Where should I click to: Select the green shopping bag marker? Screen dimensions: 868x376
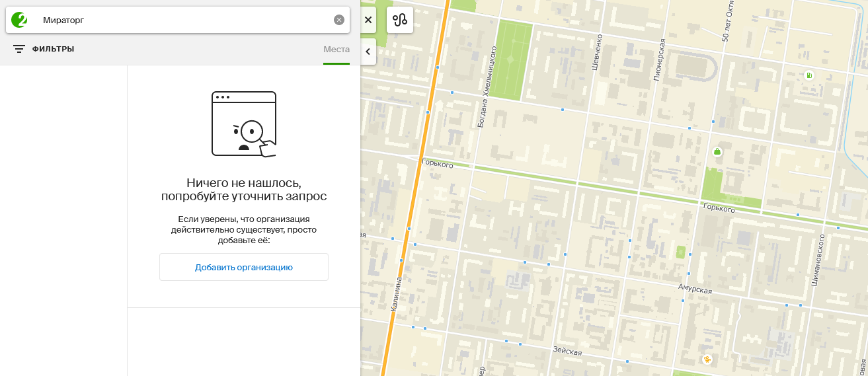[717, 152]
